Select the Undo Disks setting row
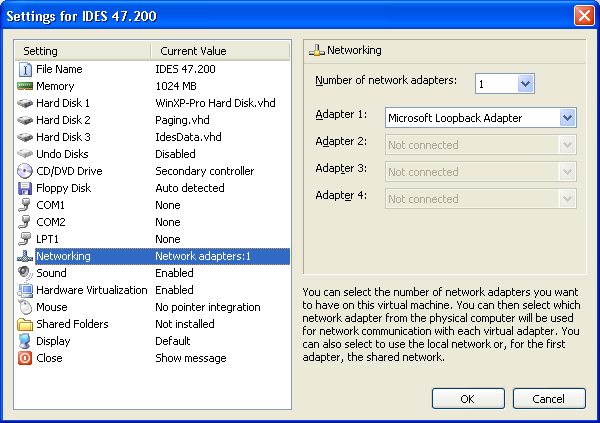This screenshot has width=600, height=423. [63, 154]
